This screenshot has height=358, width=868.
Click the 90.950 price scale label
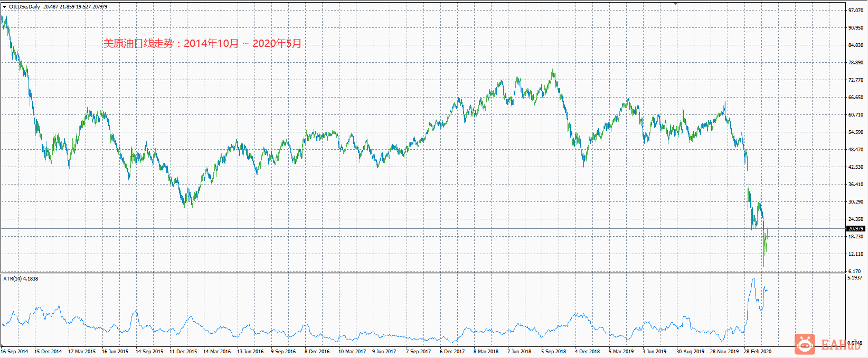click(x=855, y=28)
